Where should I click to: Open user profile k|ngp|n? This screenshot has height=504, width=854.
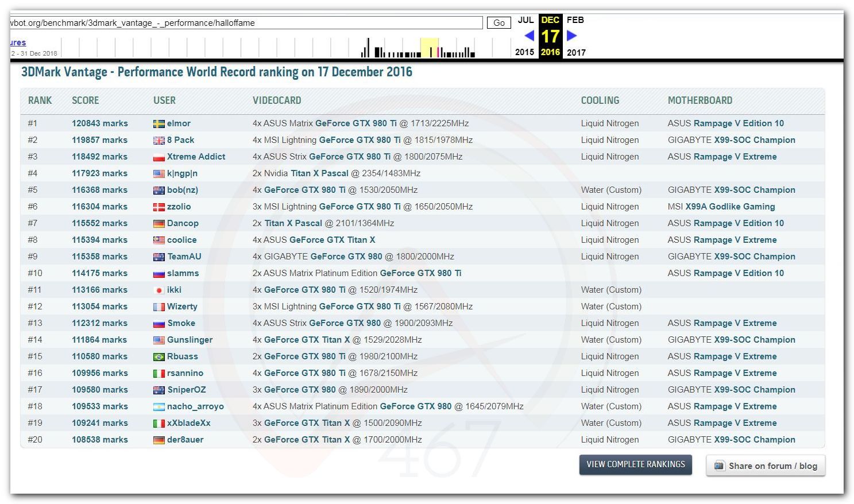click(x=182, y=173)
